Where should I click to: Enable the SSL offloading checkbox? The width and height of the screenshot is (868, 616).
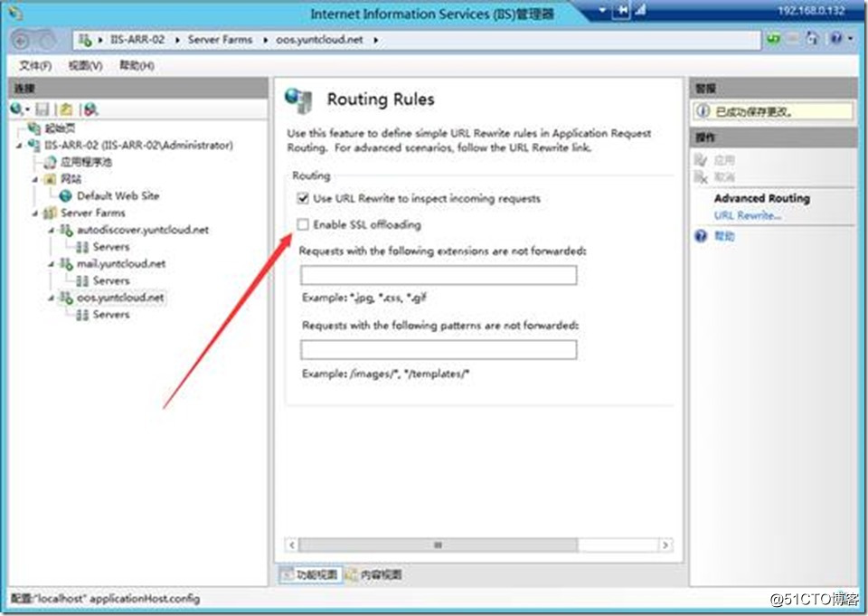pos(303,224)
